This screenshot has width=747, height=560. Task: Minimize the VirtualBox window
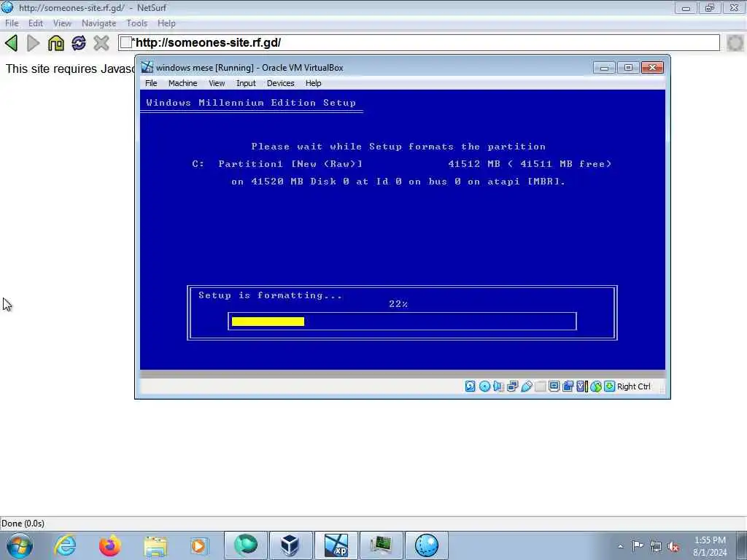pyautogui.click(x=604, y=68)
